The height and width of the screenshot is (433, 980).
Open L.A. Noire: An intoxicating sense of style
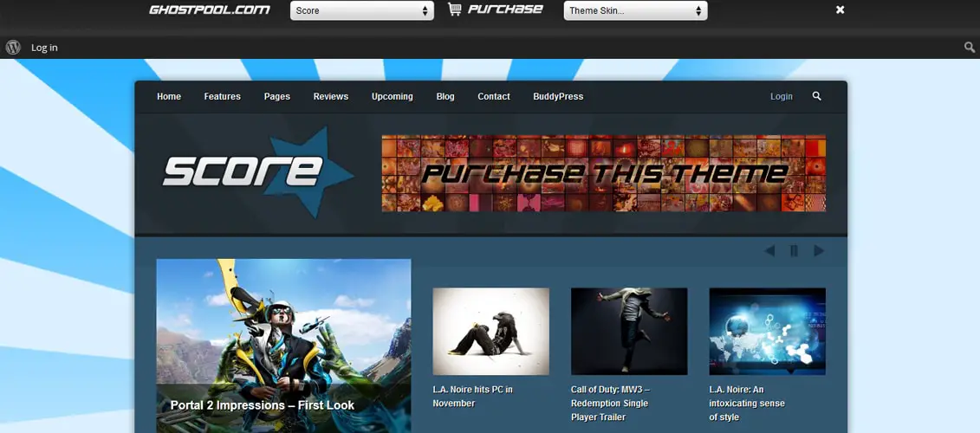pos(746,403)
